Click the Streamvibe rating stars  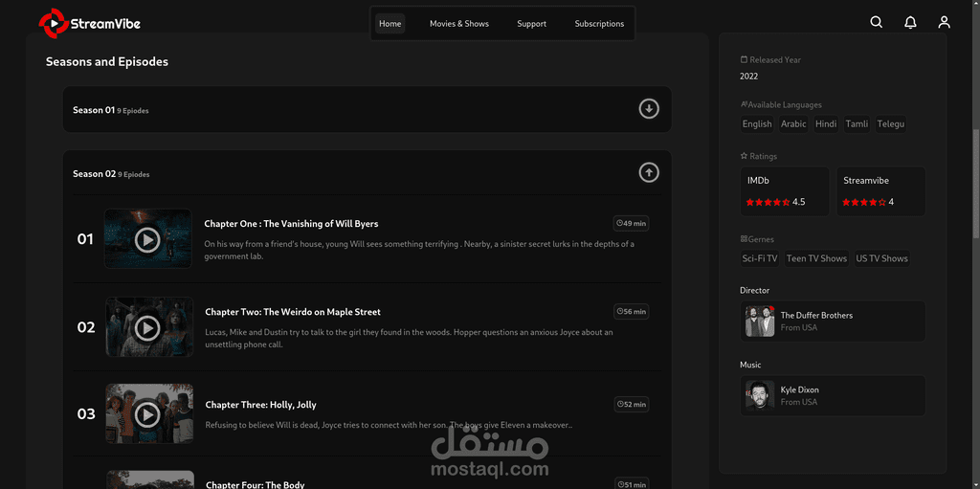864,202
